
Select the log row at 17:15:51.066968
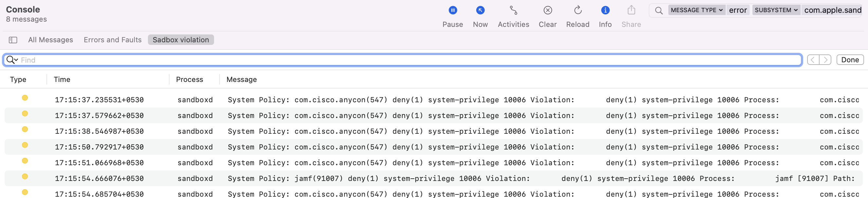point(433,163)
